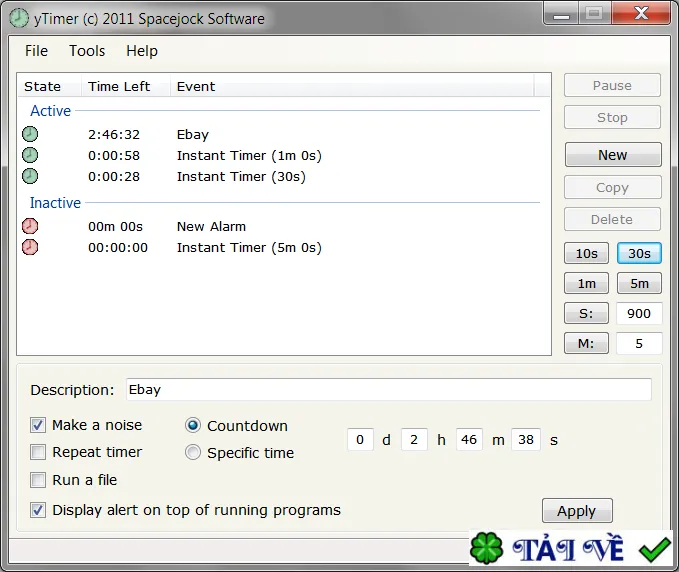This screenshot has width=679, height=572.
Task: Click the green clock icon for Instant Timer (30s)
Action: pyautogui.click(x=30, y=176)
